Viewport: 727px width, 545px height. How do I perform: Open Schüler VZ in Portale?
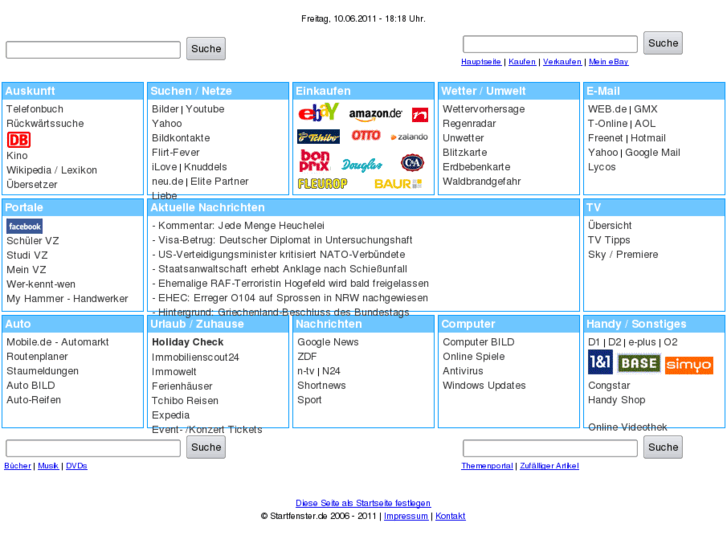click(x=33, y=241)
